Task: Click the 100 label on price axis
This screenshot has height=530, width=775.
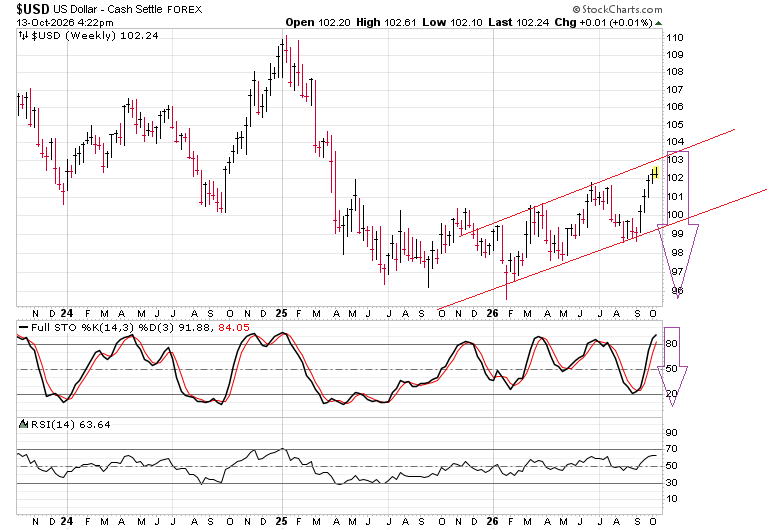Action: [676, 215]
